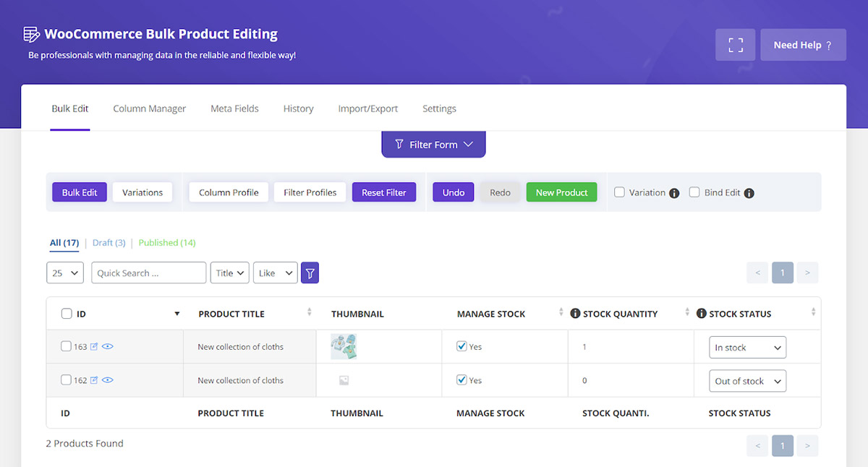Click info icon next to Variation
Screen dimensions: 868x467
(674, 193)
